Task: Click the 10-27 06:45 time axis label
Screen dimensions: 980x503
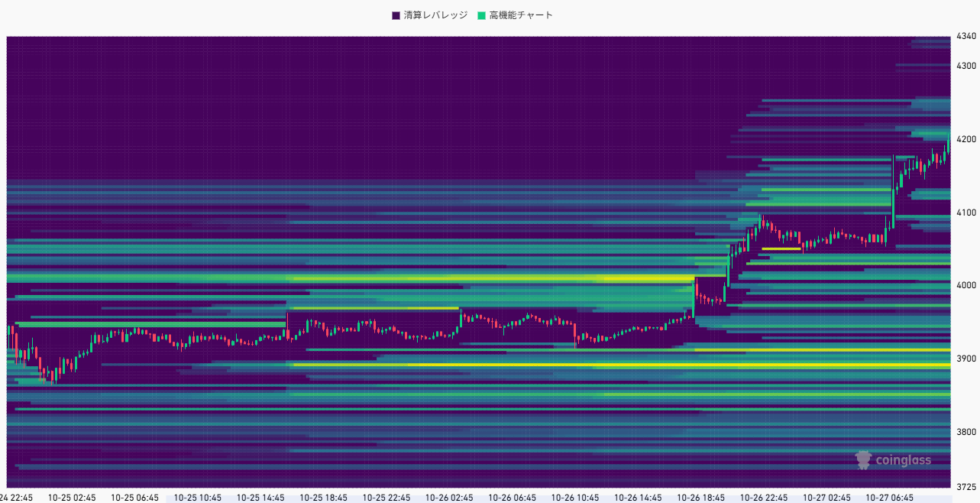Action: click(890, 498)
